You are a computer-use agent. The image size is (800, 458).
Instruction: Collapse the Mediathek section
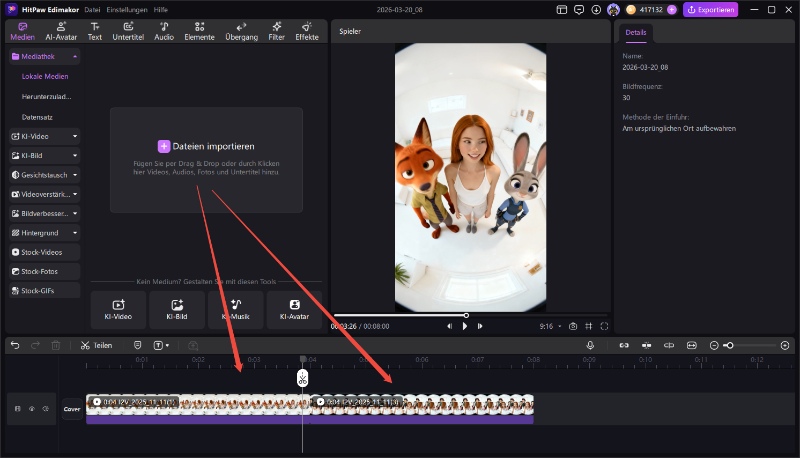click(x=75, y=57)
